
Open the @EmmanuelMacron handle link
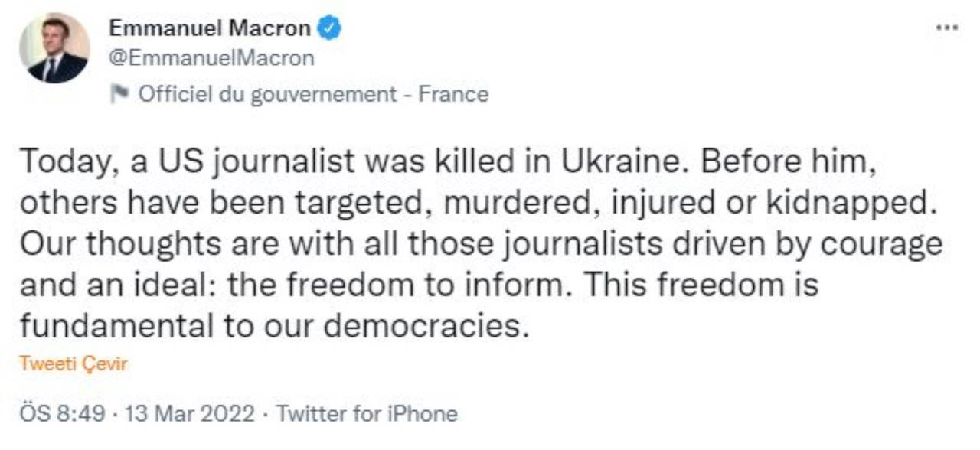coord(211,58)
